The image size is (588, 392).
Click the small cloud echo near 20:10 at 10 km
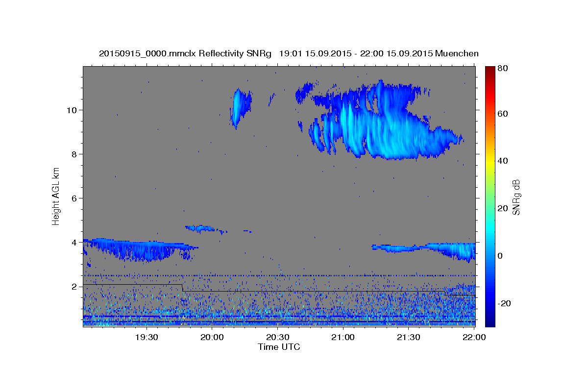pyautogui.click(x=240, y=108)
